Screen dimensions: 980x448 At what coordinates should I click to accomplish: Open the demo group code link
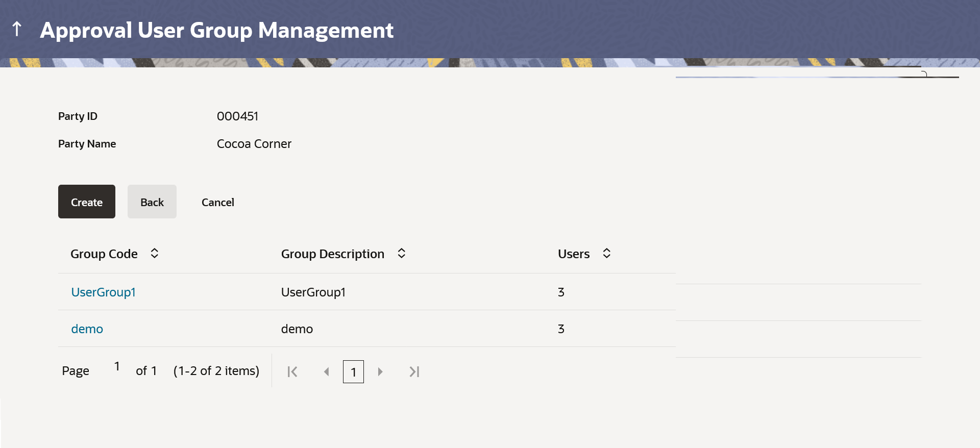87,329
